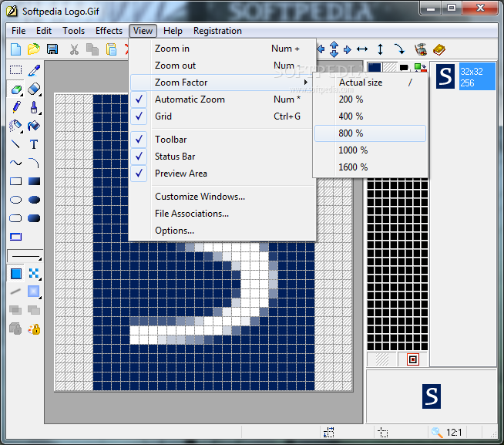The image size is (504, 445).
Task: Select the green color eraser tool
Action: 15,89
